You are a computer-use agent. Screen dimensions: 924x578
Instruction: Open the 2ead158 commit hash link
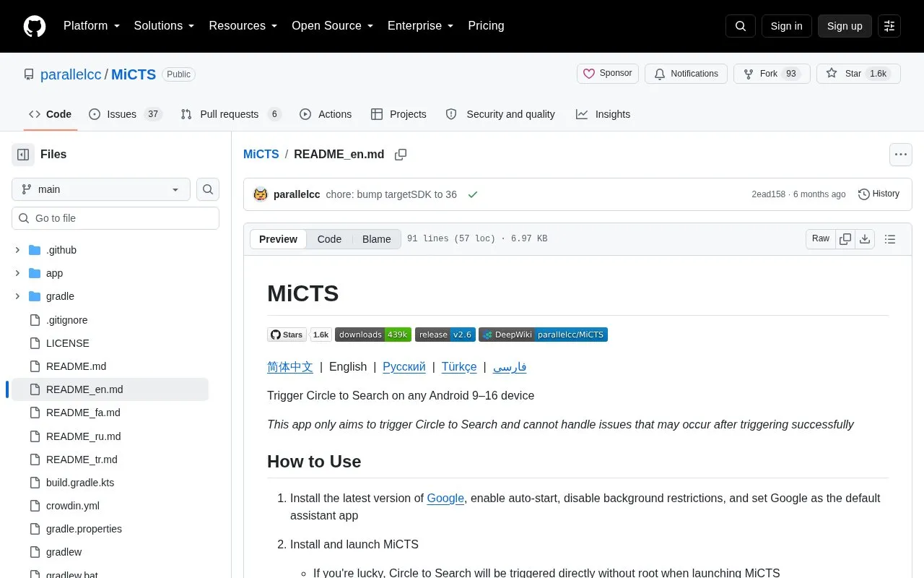[768, 194]
